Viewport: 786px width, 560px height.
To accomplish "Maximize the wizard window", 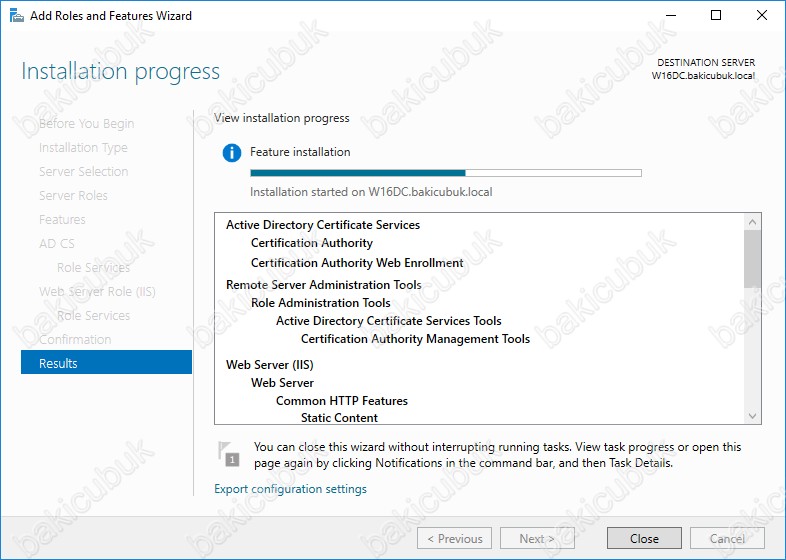I will pos(716,16).
